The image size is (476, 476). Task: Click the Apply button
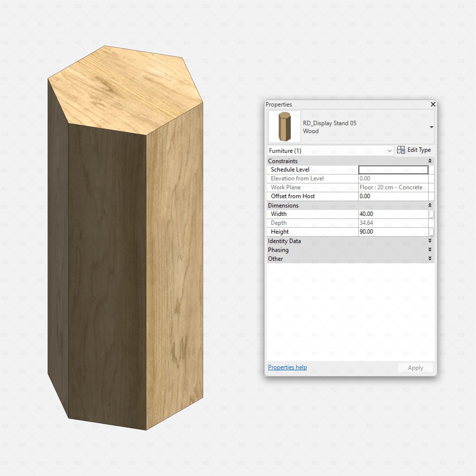415,368
